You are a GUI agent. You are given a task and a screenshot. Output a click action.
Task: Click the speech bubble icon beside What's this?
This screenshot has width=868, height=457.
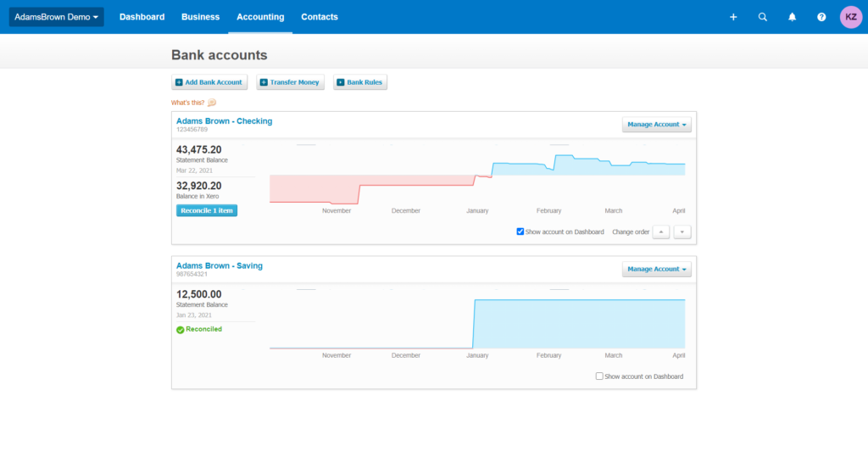click(212, 103)
